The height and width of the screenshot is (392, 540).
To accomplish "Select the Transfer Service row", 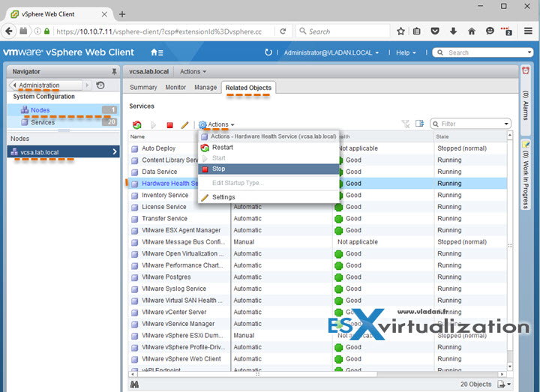I will (318, 219).
